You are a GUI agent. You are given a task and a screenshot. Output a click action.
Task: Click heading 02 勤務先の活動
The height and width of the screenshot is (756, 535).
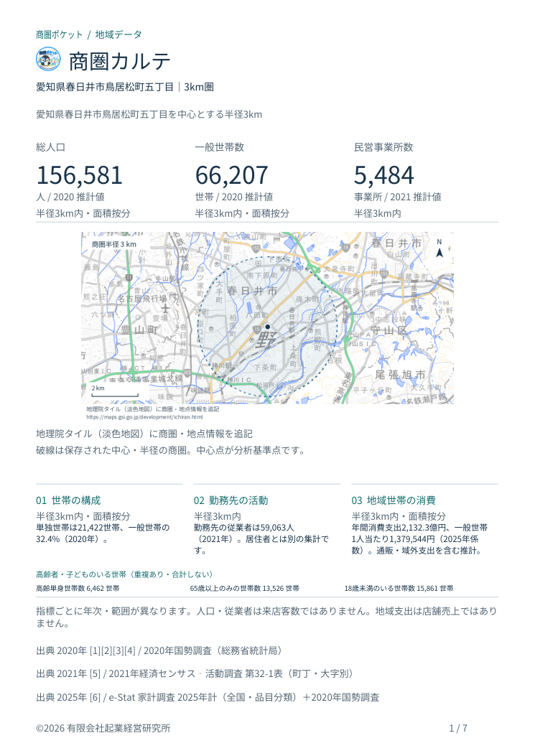[x=231, y=500]
